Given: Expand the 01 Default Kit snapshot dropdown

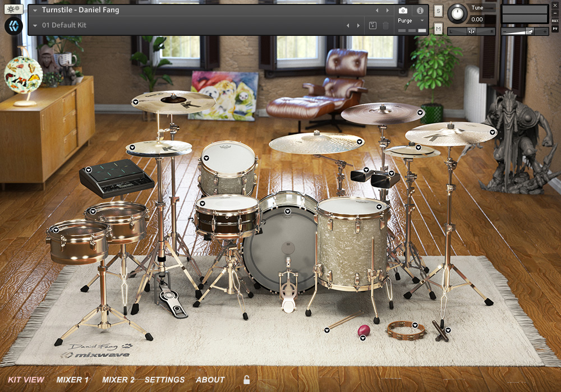Looking at the screenshot, I should [36, 25].
